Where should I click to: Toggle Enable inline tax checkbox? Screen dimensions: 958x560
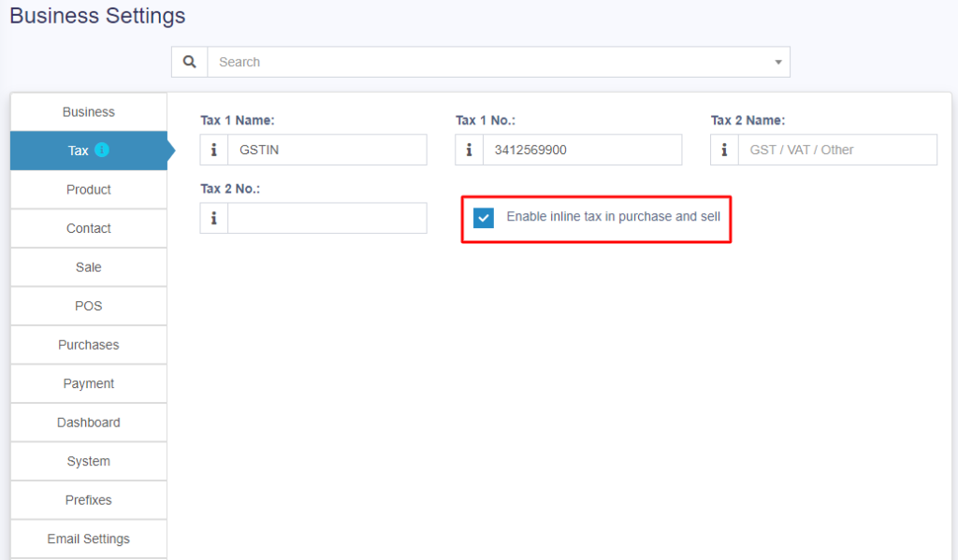[484, 218]
